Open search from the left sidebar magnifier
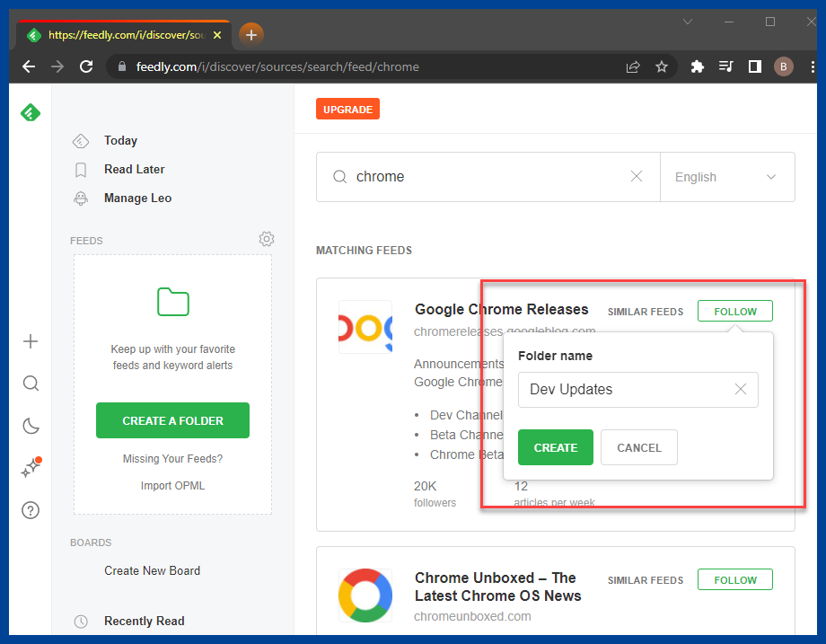This screenshot has width=826, height=644. point(31,384)
